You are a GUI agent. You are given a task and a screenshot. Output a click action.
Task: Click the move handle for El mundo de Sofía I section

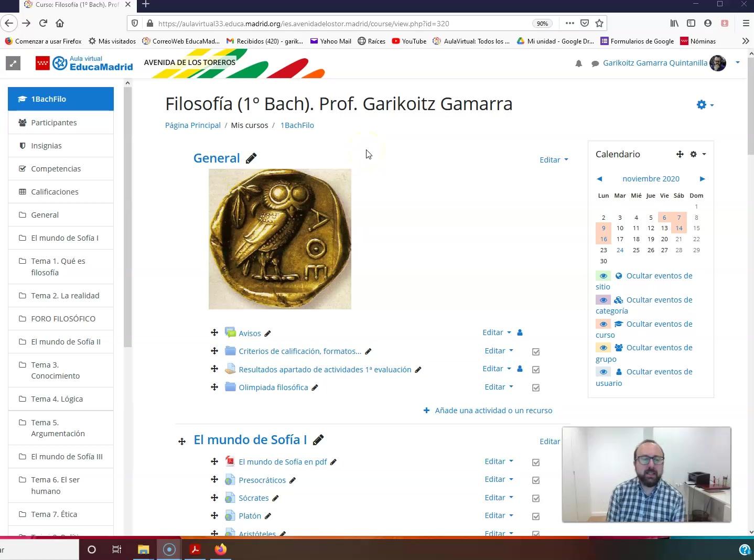(182, 441)
